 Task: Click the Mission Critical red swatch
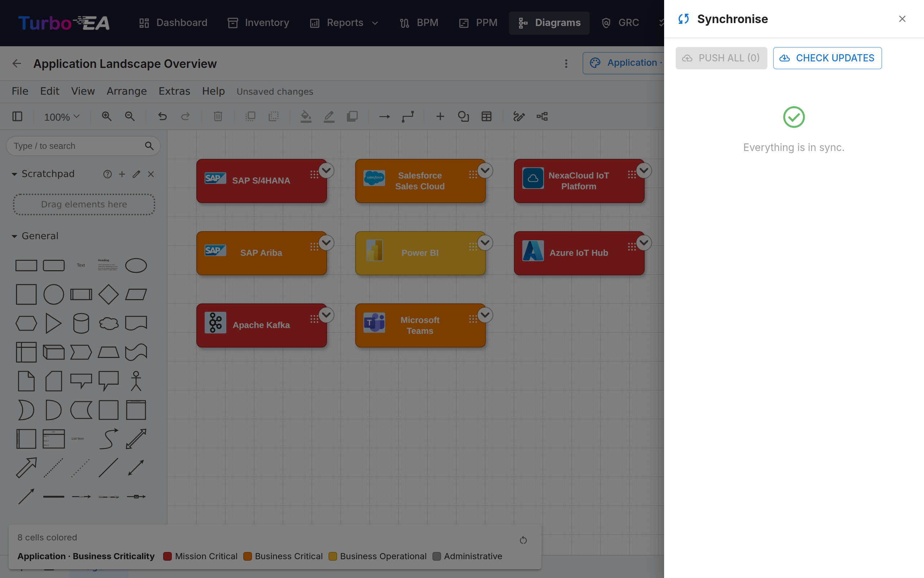[x=167, y=556]
